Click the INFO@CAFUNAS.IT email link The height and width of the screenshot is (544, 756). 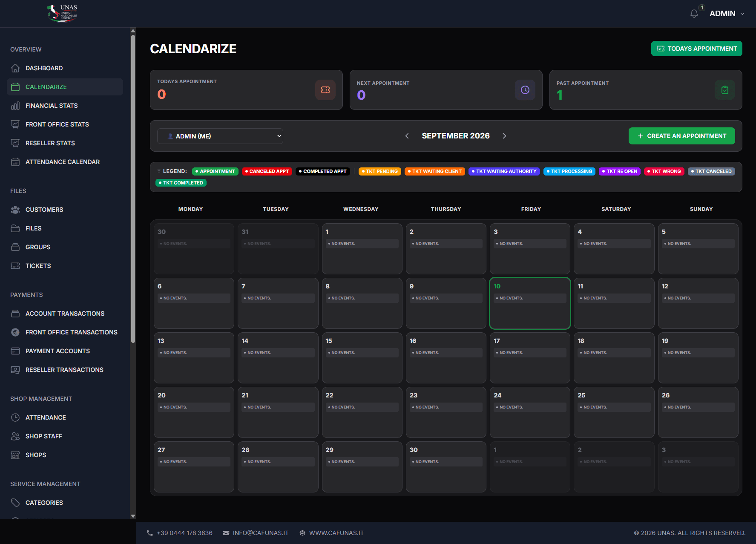261,533
